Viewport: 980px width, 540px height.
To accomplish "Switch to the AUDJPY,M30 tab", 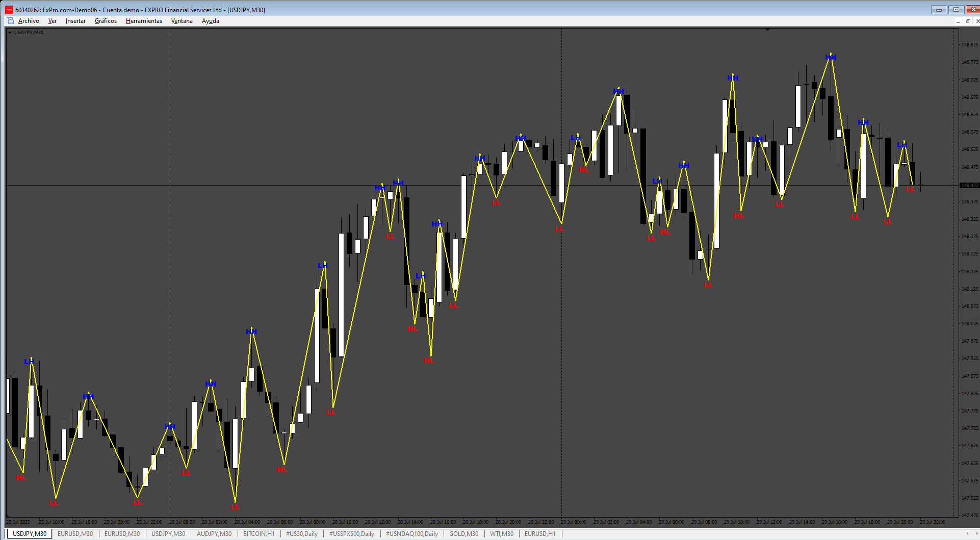I will tap(214, 534).
